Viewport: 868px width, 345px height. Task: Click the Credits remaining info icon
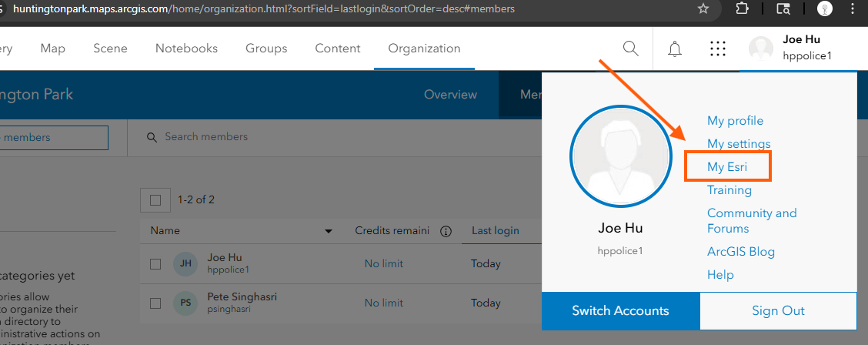445,231
